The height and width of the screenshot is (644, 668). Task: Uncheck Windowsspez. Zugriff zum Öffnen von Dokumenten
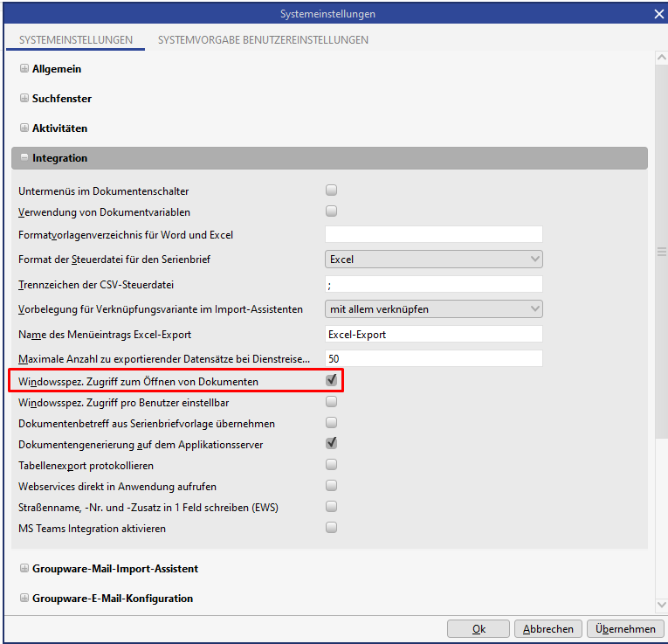pos(331,381)
